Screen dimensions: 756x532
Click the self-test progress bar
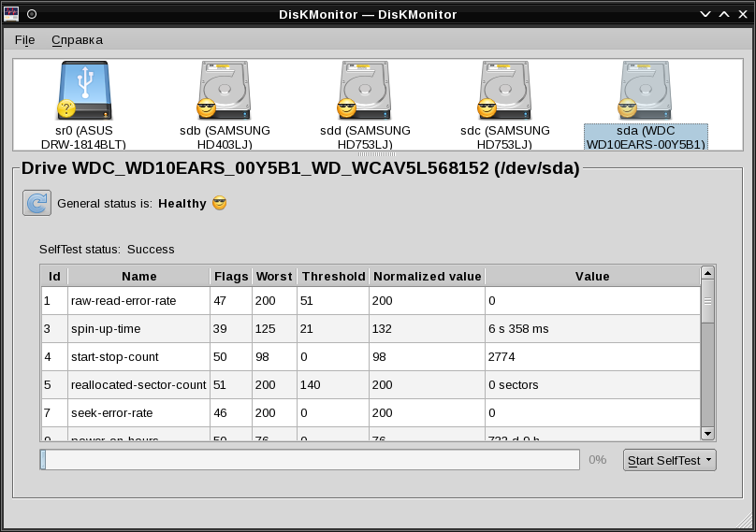click(x=309, y=460)
